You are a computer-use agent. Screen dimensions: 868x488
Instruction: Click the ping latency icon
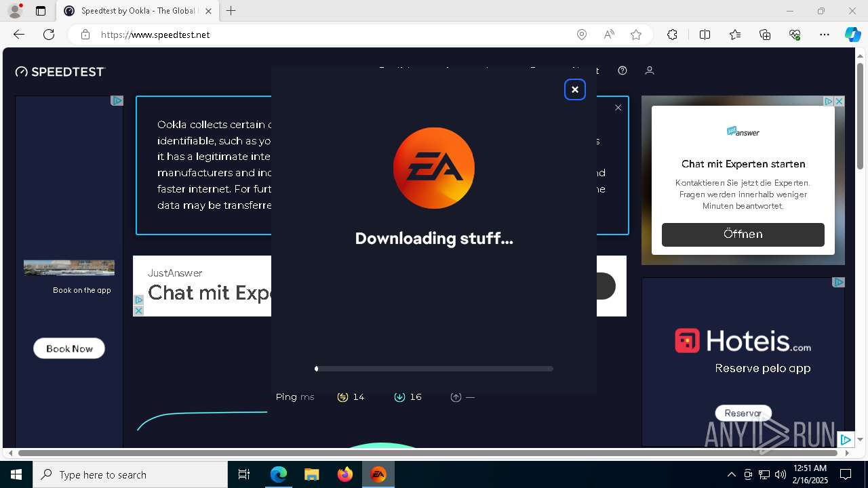pyautogui.click(x=342, y=397)
